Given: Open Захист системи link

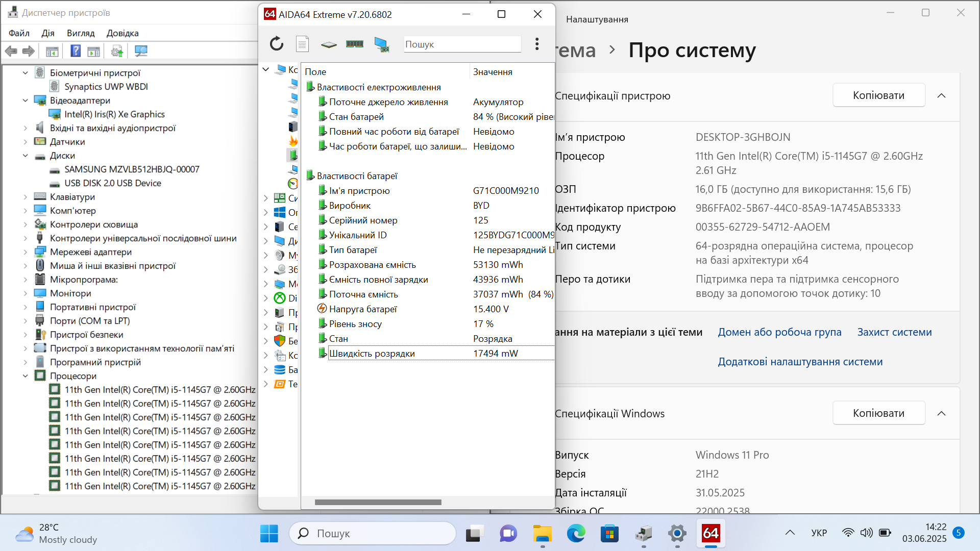Looking at the screenshot, I should click(894, 332).
